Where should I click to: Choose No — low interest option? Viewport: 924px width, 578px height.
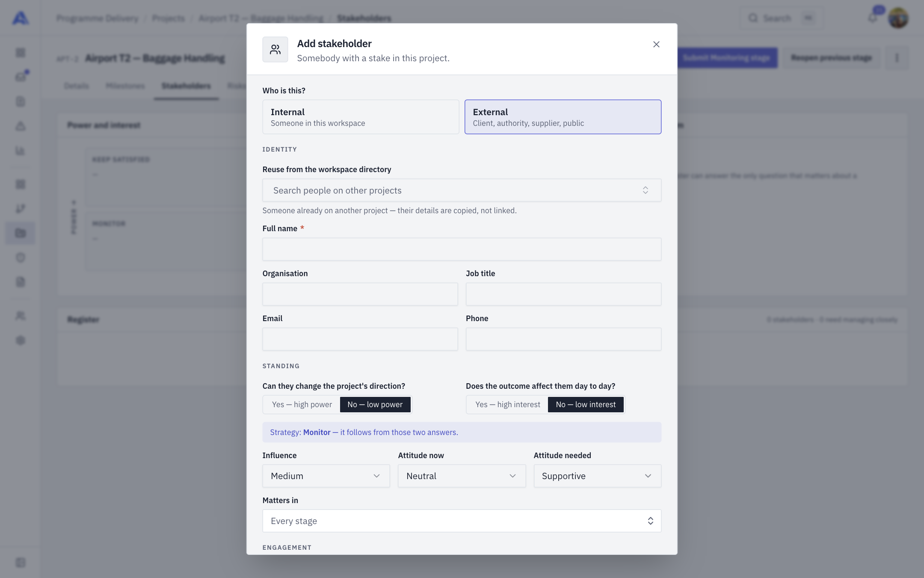586,405
